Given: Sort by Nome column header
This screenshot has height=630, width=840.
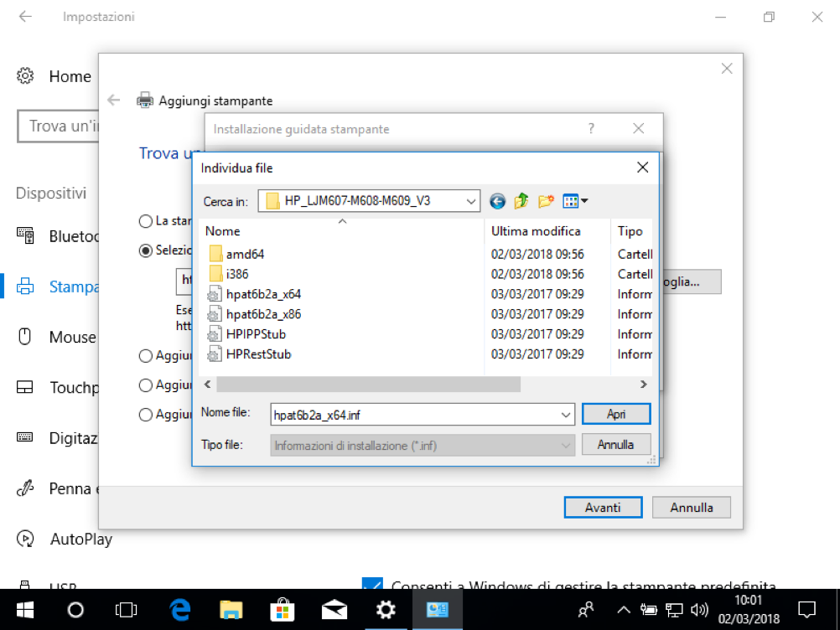Looking at the screenshot, I should tap(222, 231).
